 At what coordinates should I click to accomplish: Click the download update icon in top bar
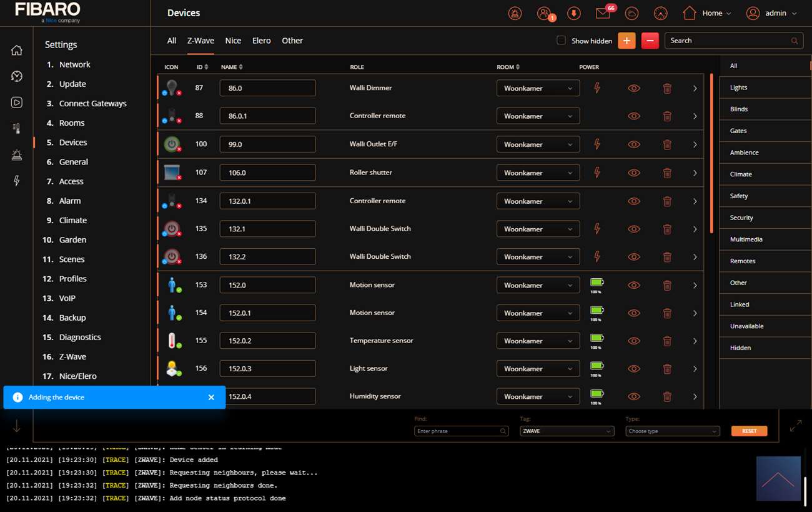tap(573, 13)
